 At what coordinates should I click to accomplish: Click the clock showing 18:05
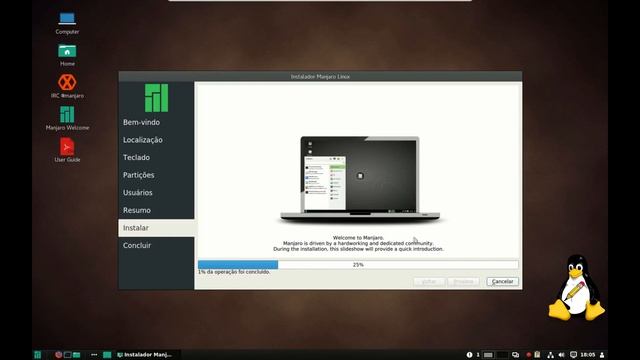(588, 355)
